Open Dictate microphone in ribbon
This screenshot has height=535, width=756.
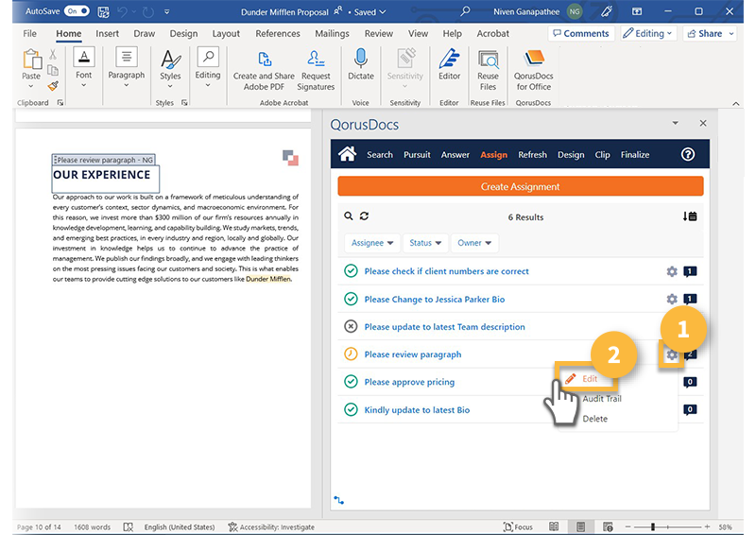point(360,65)
